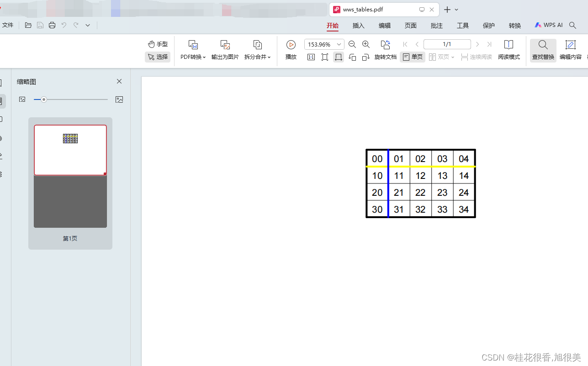Go to the previous page

[x=417, y=44]
